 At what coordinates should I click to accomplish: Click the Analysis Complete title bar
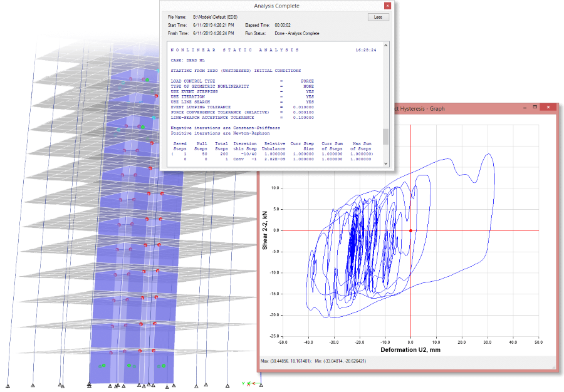point(276,6)
